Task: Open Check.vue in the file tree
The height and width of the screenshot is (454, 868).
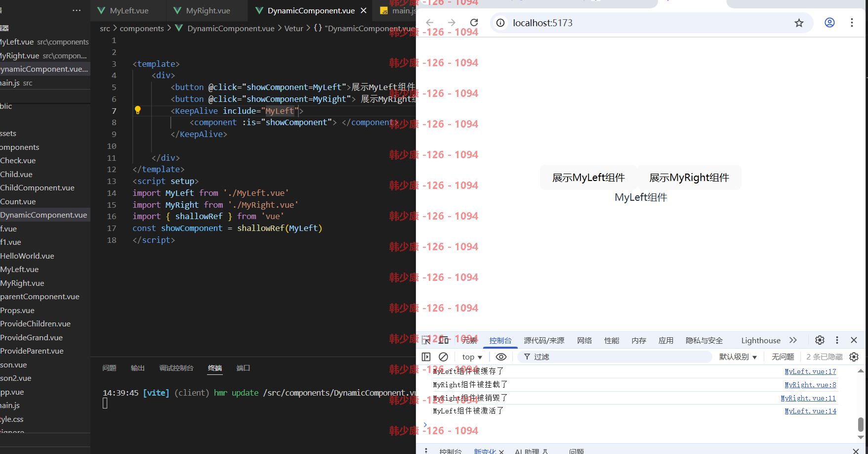Action: tap(18, 160)
